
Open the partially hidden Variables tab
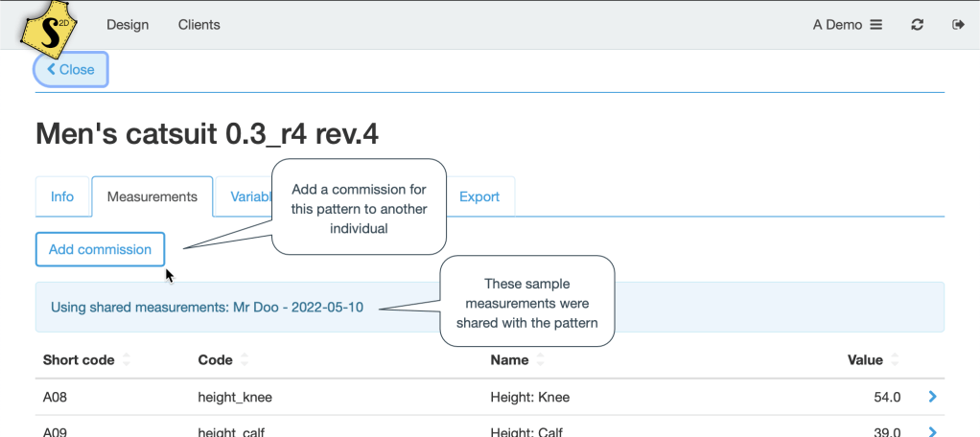(244, 196)
